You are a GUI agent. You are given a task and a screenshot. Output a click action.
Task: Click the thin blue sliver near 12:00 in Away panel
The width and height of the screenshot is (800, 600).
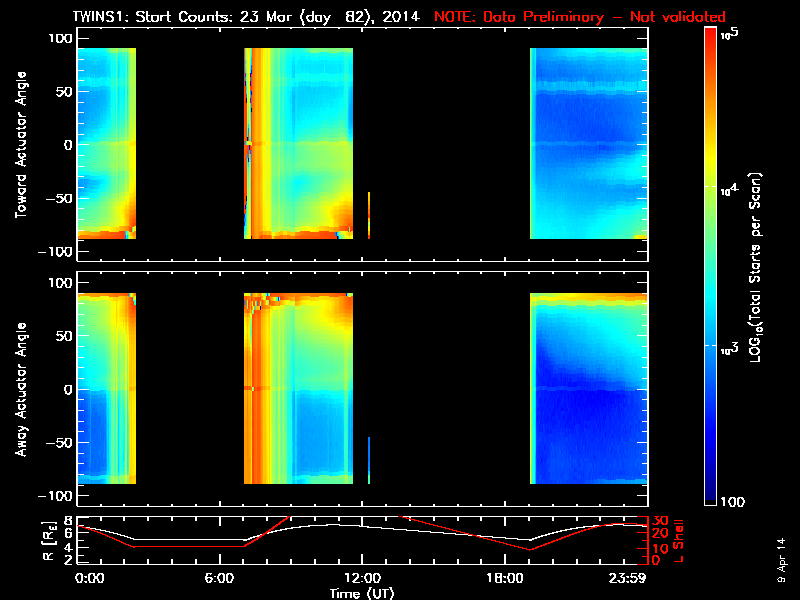369,459
